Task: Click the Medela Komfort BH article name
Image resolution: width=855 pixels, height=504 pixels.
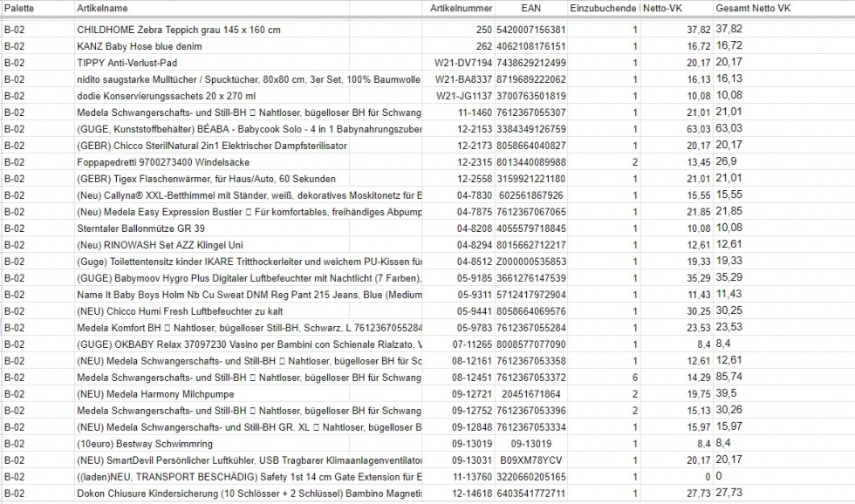Action: pyautogui.click(x=250, y=328)
